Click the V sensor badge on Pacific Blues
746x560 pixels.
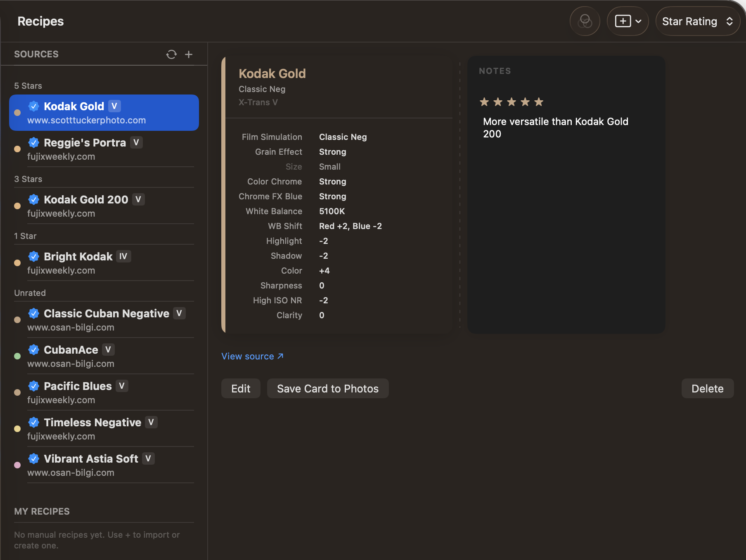(121, 386)
